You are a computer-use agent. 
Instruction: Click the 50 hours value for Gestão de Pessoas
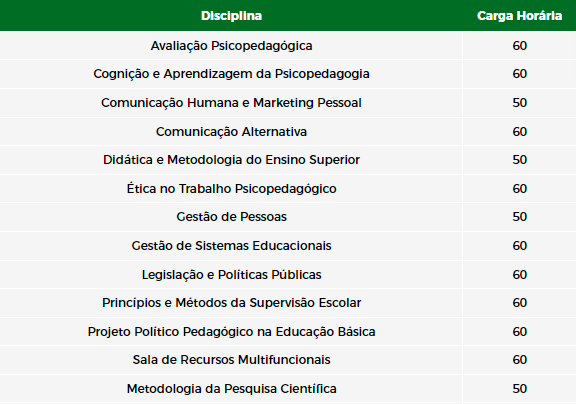[x=519, y=217]
